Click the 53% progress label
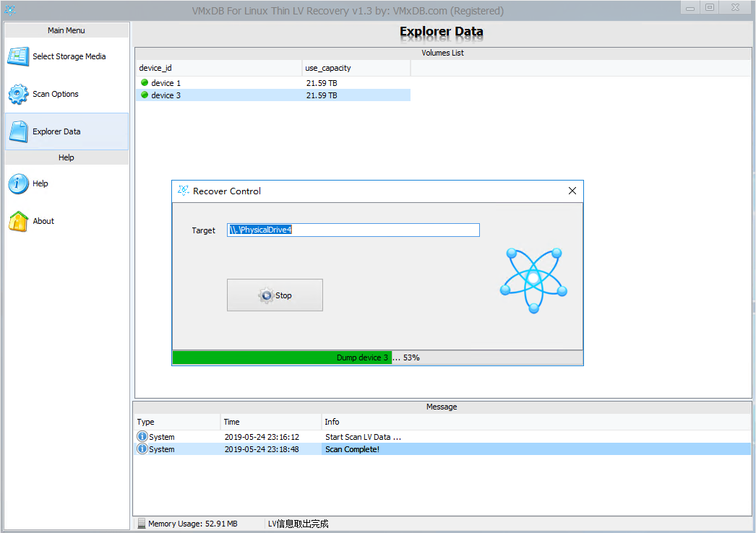756x533 pixels. 411,357
